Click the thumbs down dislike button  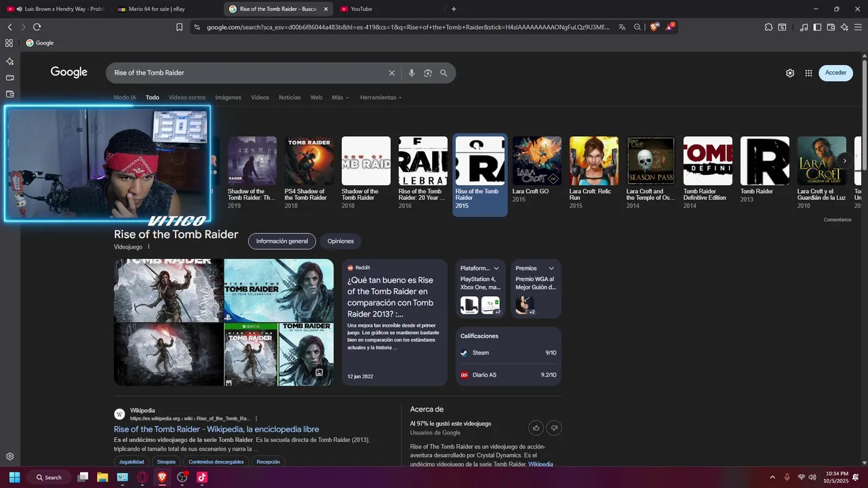554,428
